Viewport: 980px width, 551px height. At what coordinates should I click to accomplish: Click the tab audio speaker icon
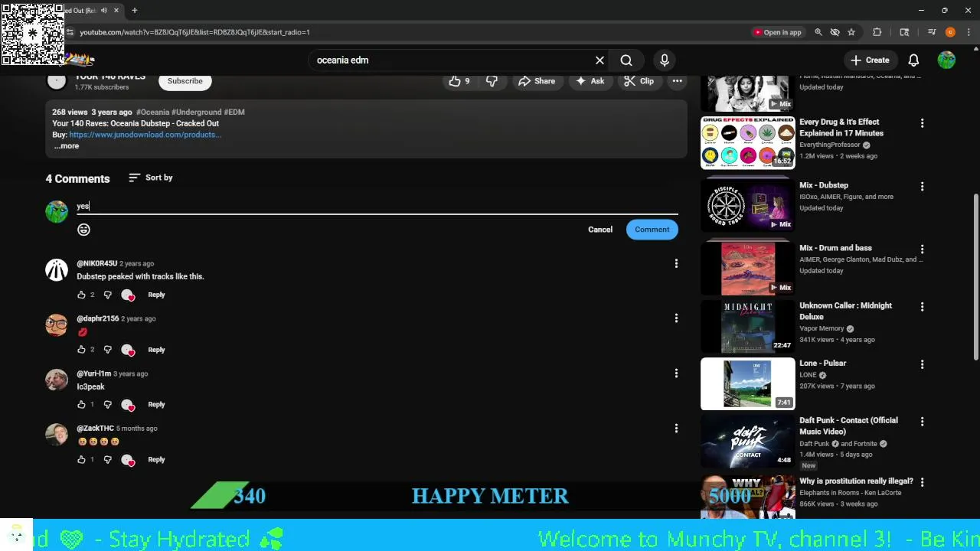(104, 11)
